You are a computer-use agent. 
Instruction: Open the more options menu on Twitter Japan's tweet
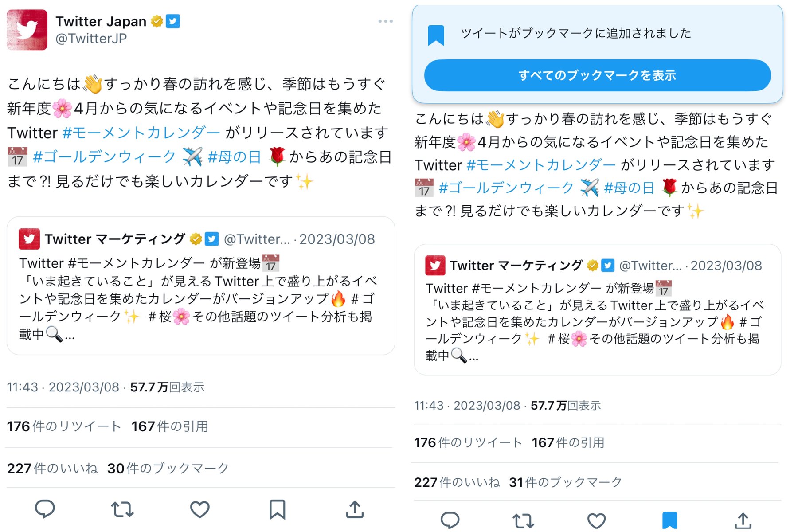point(385,21)
